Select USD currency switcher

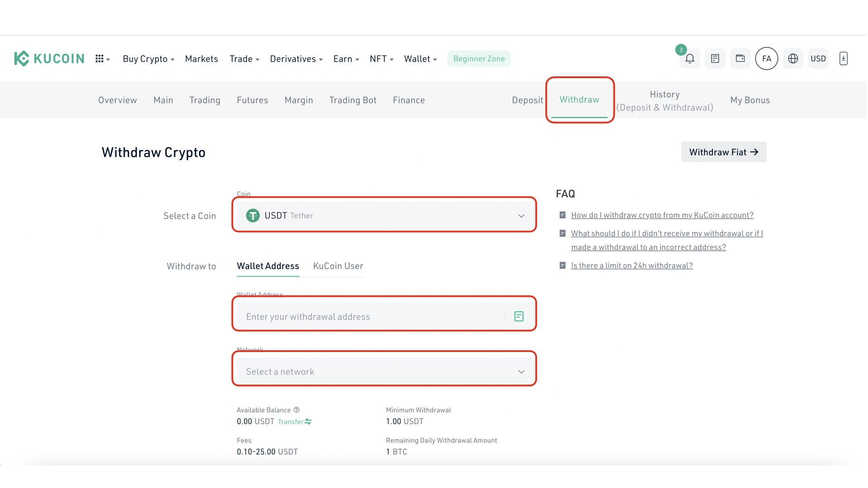click(818, 58)
